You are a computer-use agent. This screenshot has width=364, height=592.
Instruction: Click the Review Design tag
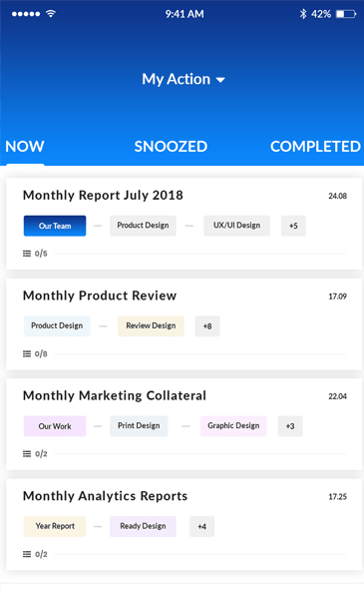(151, 326)
